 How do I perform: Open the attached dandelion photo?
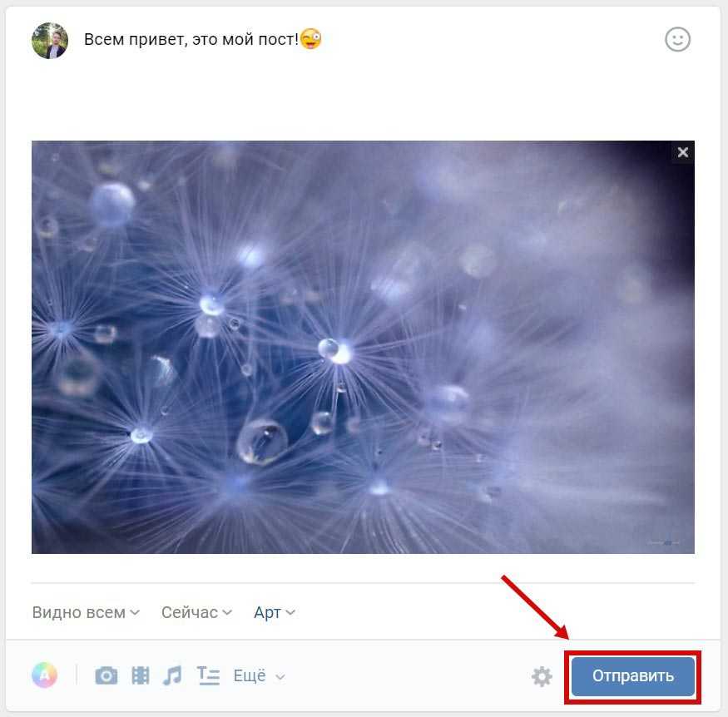coord(363,347)
